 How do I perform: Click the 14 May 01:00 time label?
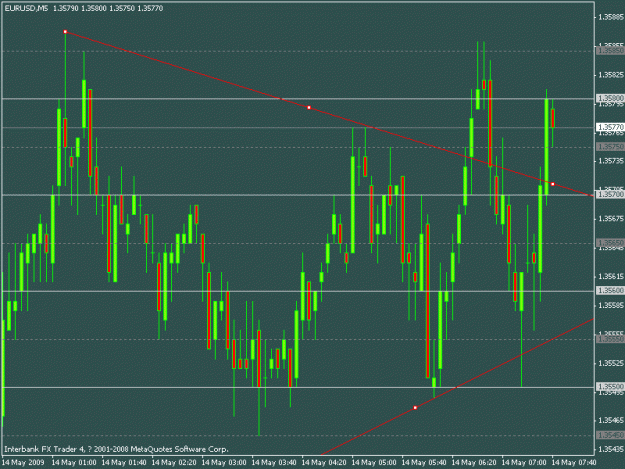click(74, 463)
